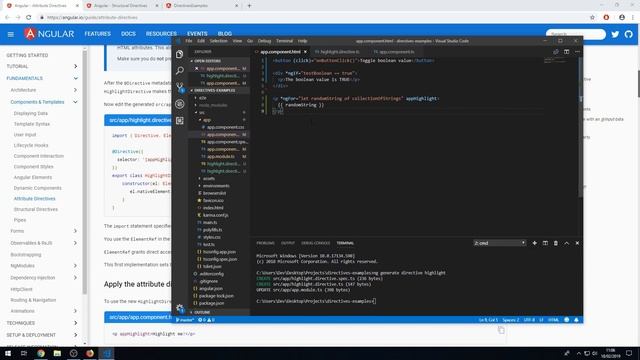Click the Angular logo in the site header

[x=49, y=34]
